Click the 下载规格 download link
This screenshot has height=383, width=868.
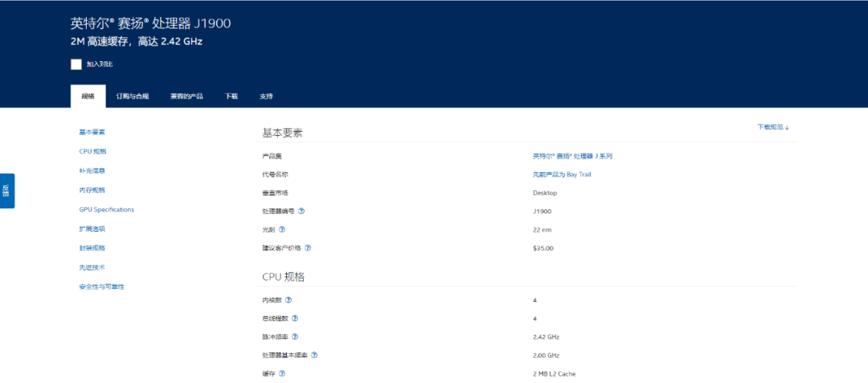(x=773, y=127)
